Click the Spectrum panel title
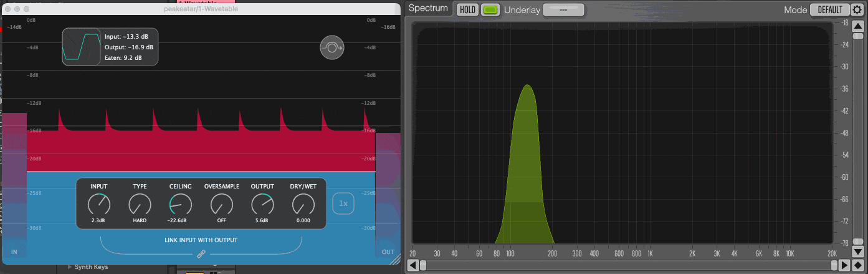The height and width of the screenshot is (274, 868). click(428, 9)
